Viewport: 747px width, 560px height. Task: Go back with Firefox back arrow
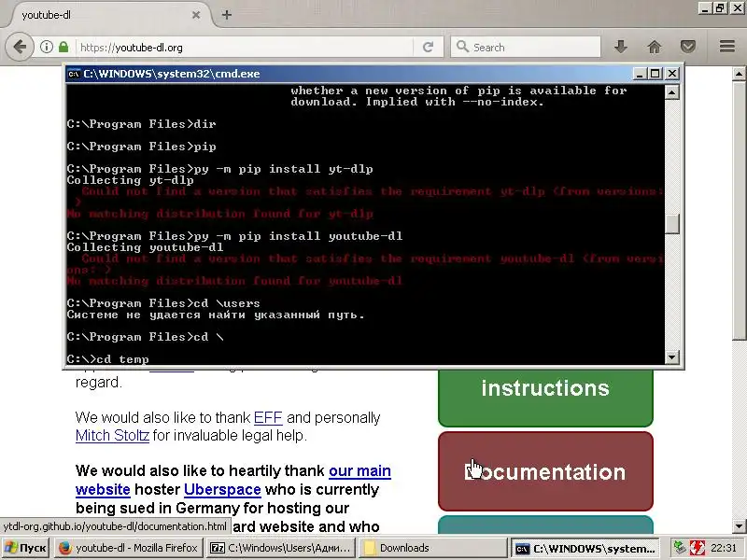pyautogui.click(x=20, y=48)
